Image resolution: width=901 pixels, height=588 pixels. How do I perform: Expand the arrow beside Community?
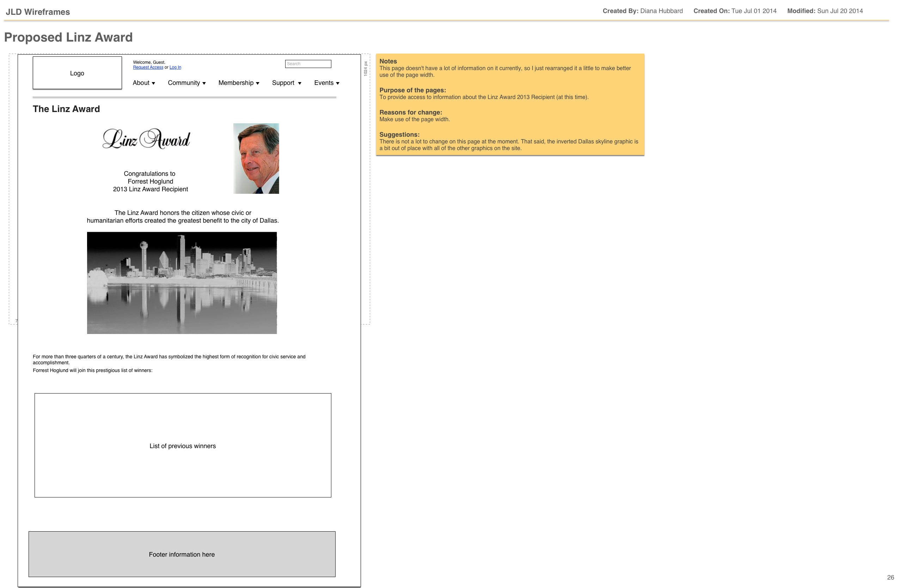tap(204, 83)
